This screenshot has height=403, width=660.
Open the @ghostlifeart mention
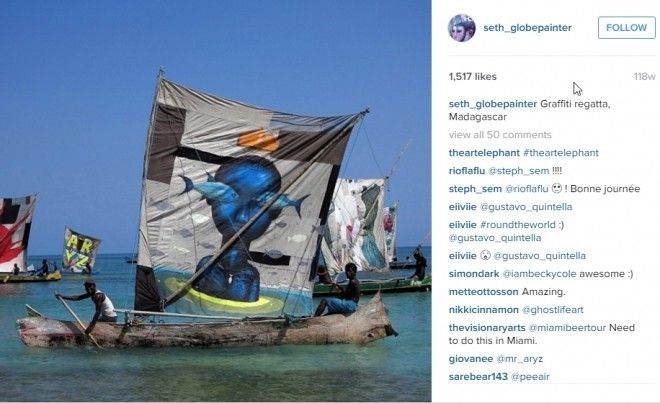[x=553, y=310]
